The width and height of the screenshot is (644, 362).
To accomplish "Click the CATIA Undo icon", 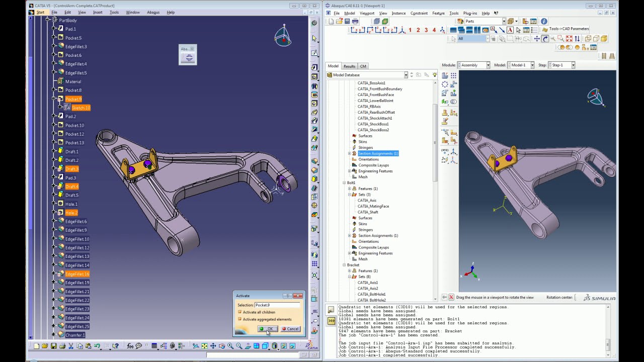I will pyautogui.click(x=97, y=346).
